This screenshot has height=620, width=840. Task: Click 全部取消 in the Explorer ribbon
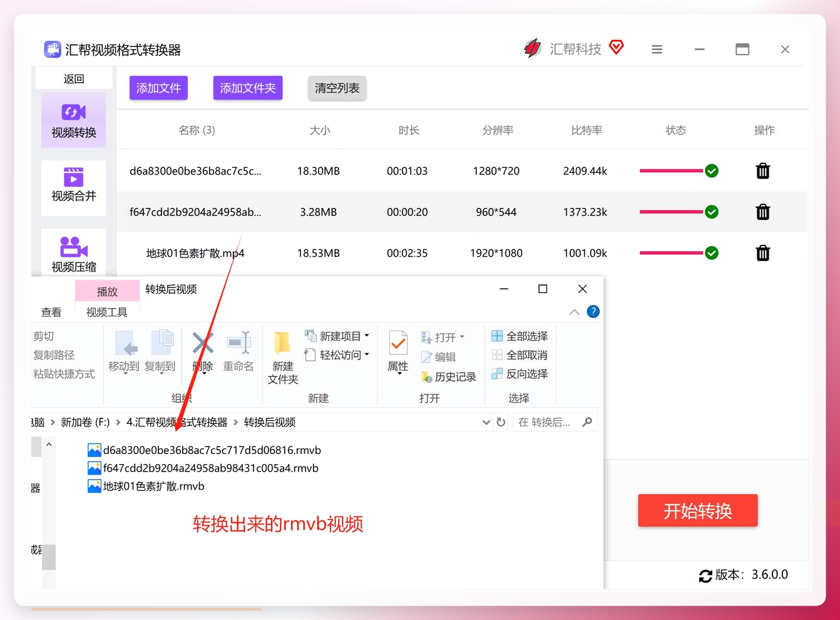pos(520,355)
